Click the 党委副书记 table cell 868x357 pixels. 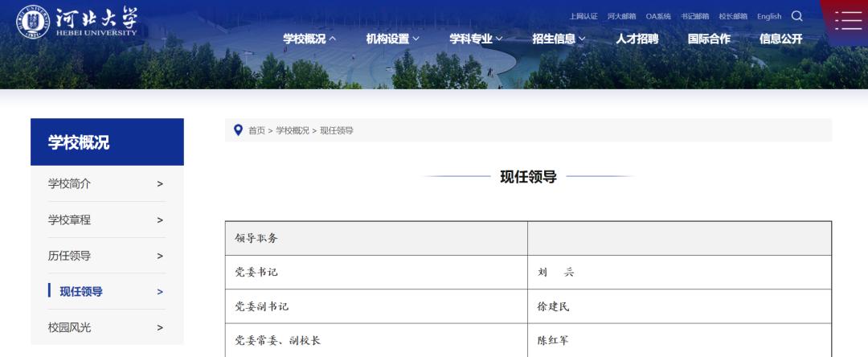point(376,306)
